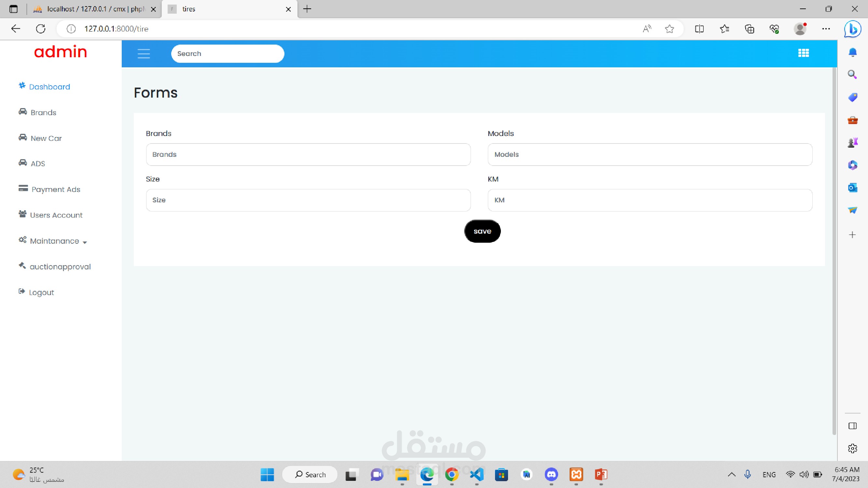Open the grid apps icon in header

pos(803,53)
